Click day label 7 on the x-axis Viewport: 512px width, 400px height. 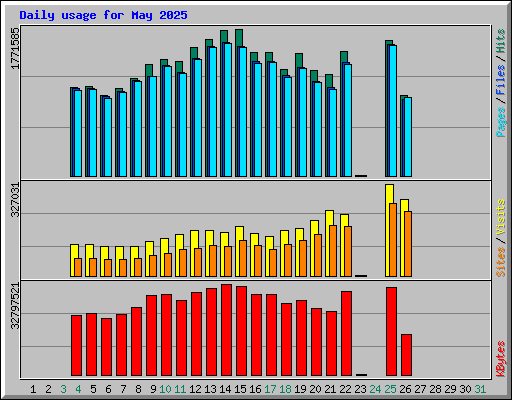click(x=123, y=389)
